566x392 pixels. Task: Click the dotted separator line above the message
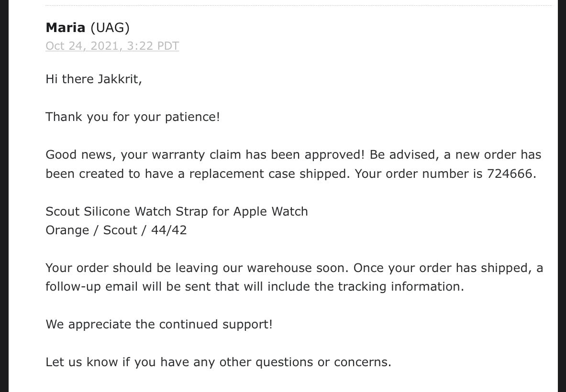click(299, 5)
